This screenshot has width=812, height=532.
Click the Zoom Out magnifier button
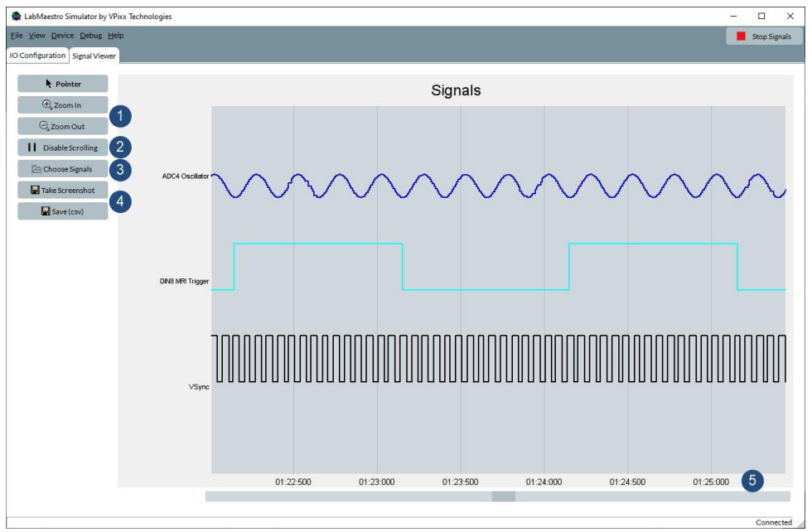tap(63, 127)
